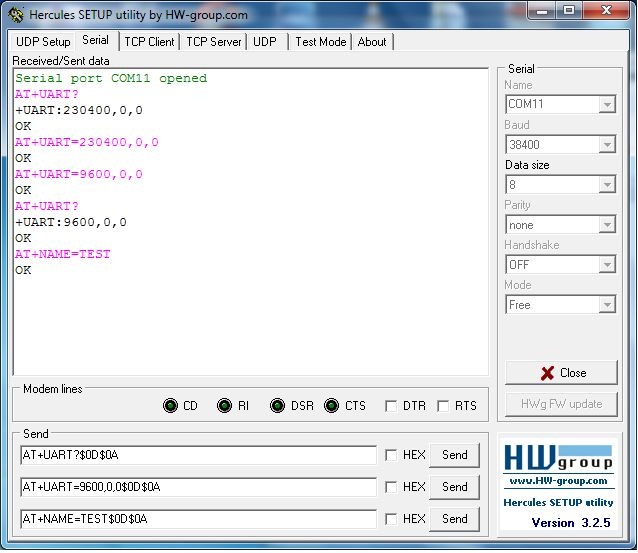Image resolution: width=638 pixels, height=553 pixels.
Task: Click the CD modem line indicator
Action: 170,406
